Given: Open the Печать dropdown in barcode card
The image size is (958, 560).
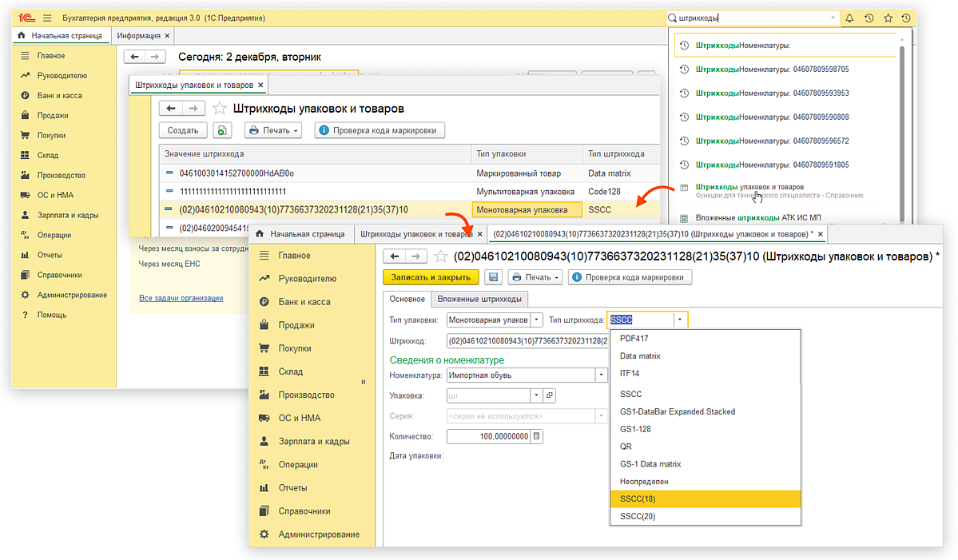Looking at the screenshot, I should (535, 277).
